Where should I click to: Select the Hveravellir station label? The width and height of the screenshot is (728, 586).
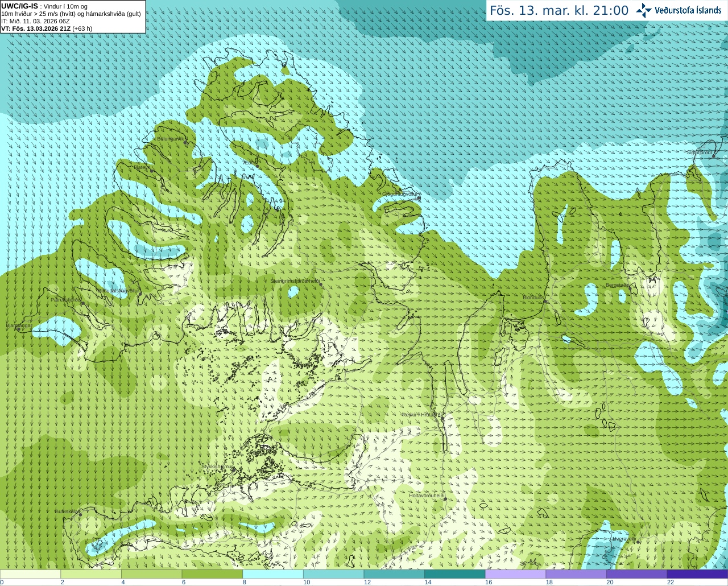pyautogui.click(x=624, y=538)
